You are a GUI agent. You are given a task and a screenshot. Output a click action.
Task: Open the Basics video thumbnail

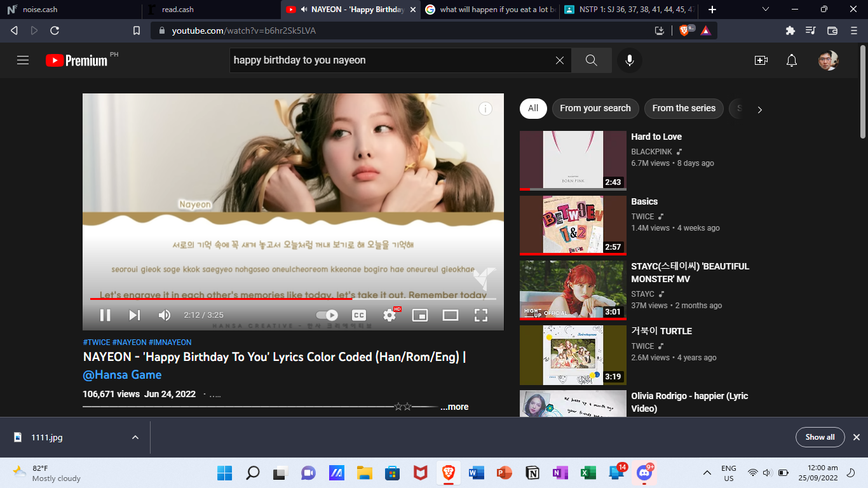tap(573, 225)
